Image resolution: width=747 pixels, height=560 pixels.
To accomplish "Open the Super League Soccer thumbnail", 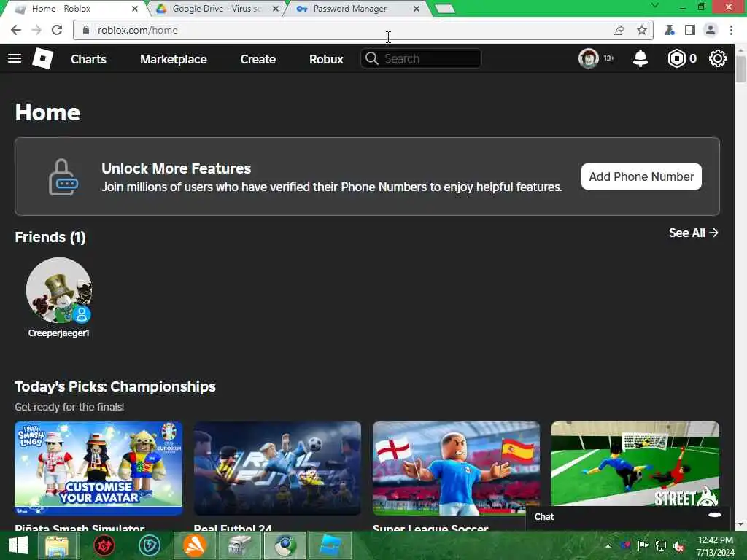I will coord(457,468).
